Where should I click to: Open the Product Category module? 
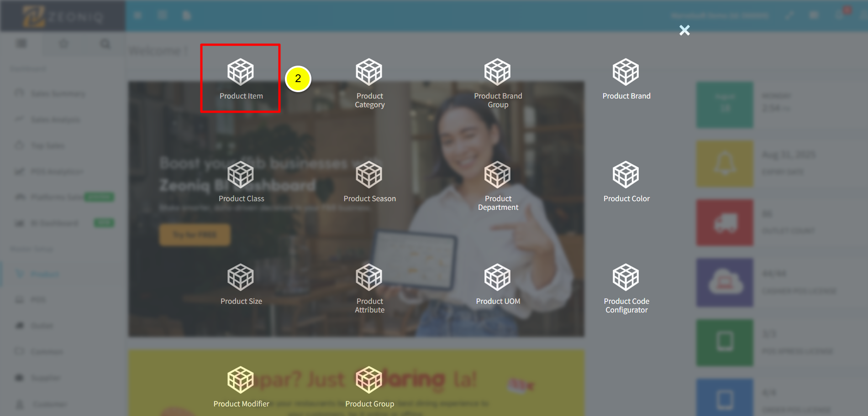[369, 83]
